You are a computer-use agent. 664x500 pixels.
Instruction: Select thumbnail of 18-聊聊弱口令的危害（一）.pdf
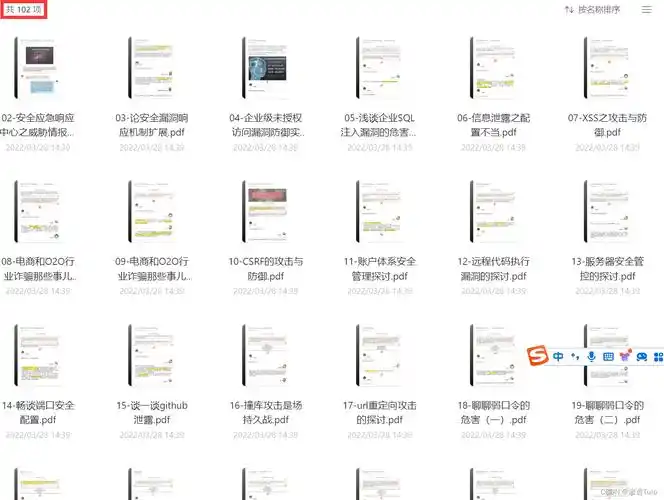(493, 355)
